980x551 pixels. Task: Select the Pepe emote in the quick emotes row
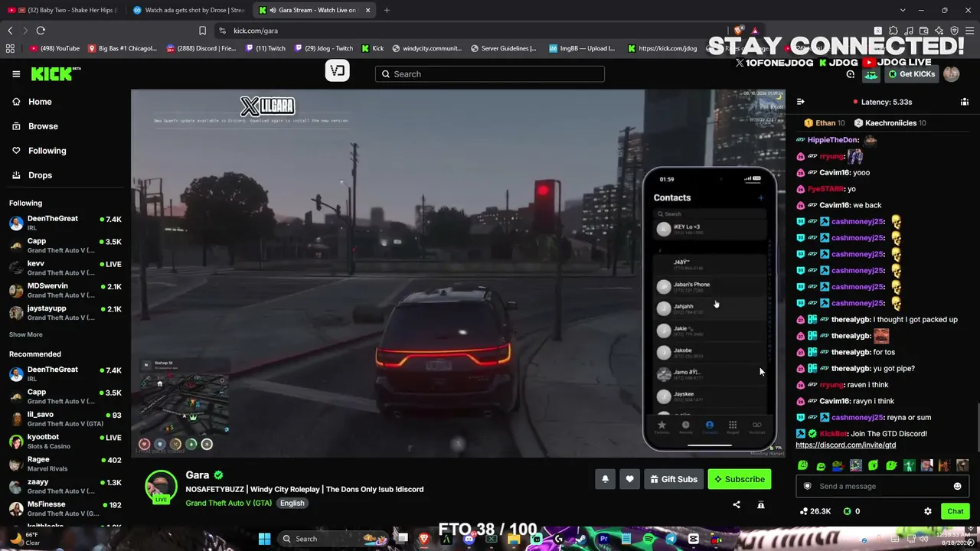pyautogui.click(x=838, y=465)
